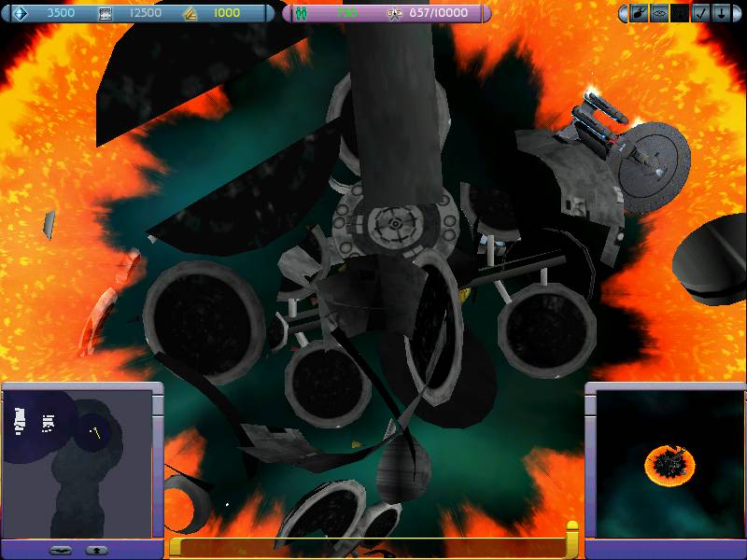
Task: Click the officers count icon
Action: click(x=394, y=13)
